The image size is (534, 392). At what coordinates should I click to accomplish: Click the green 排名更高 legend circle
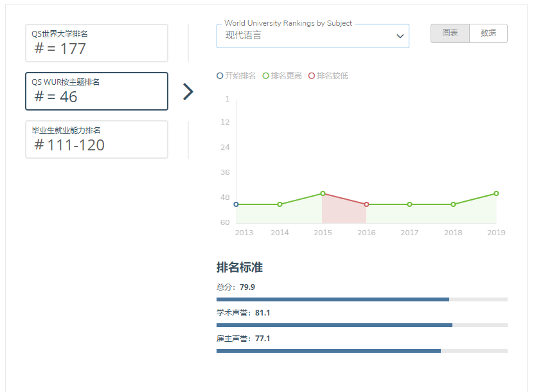(x=266, y=76)
